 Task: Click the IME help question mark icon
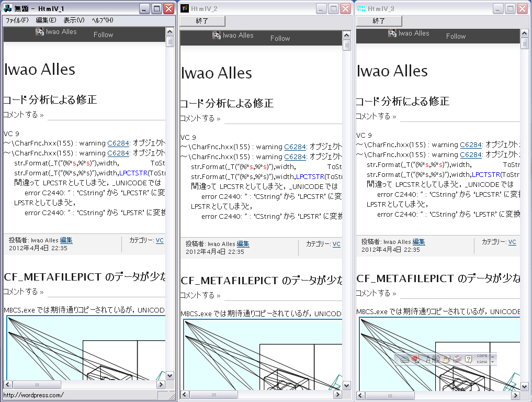469,359
